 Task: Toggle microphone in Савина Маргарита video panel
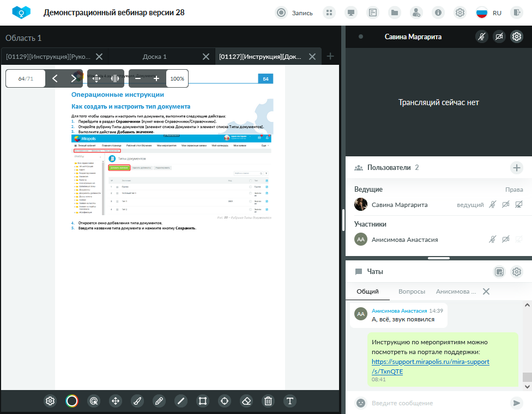[x=482, y=36]
